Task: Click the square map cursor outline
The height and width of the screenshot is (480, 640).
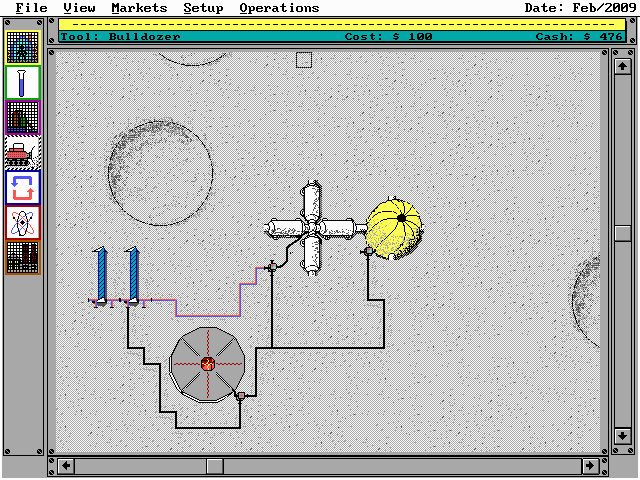Action: pyautogui.click(x=304, y=60)
